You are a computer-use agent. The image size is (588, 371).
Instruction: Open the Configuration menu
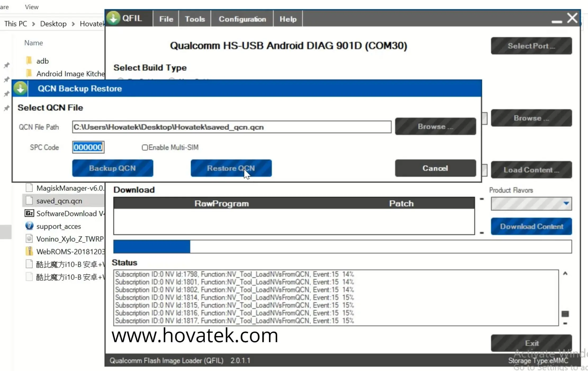242,19
